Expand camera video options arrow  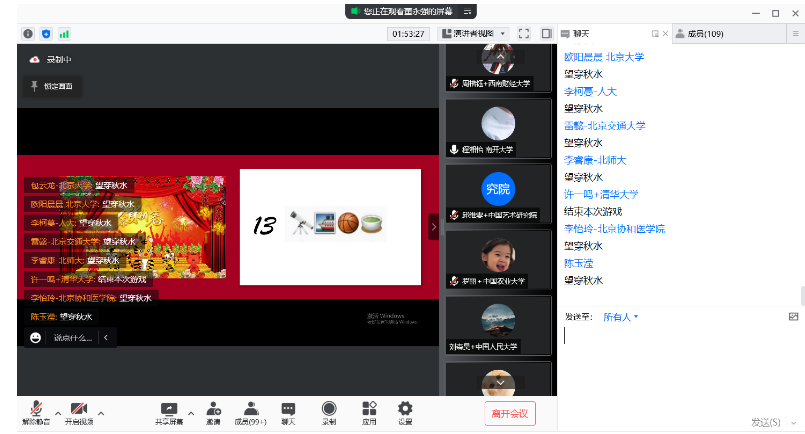point(101,413)
